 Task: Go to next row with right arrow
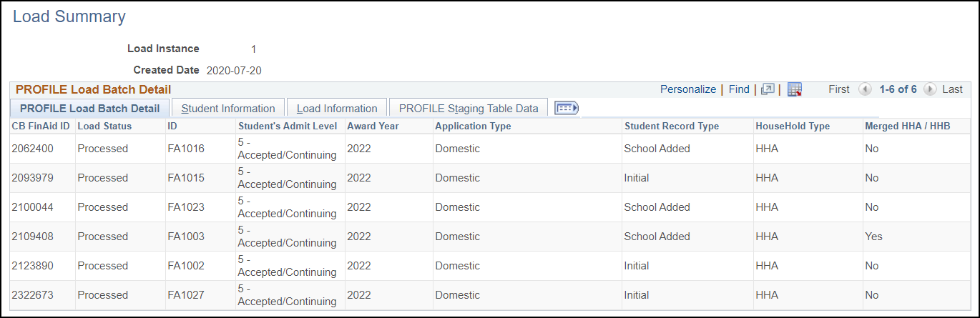point(929,89)
